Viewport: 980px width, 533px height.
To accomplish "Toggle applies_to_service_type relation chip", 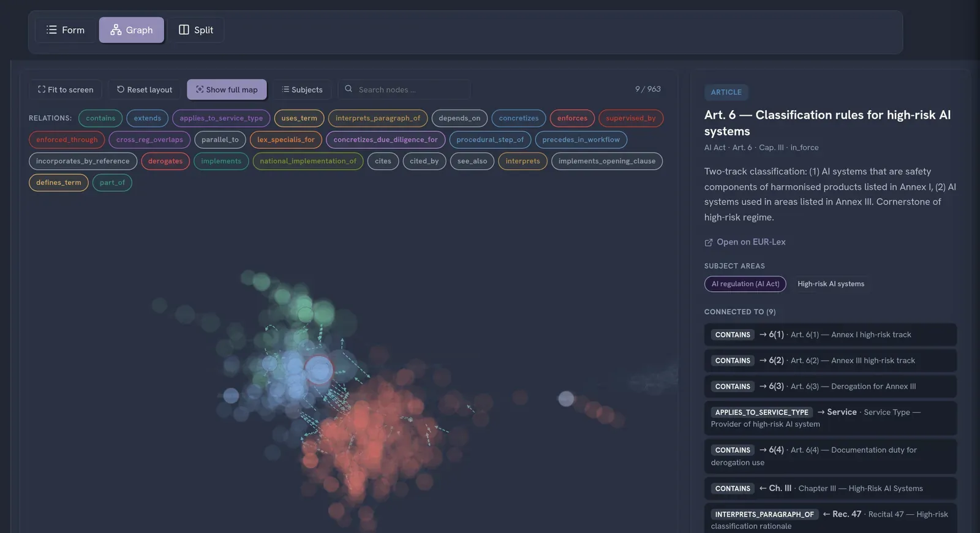I will [x=221, y=118].
